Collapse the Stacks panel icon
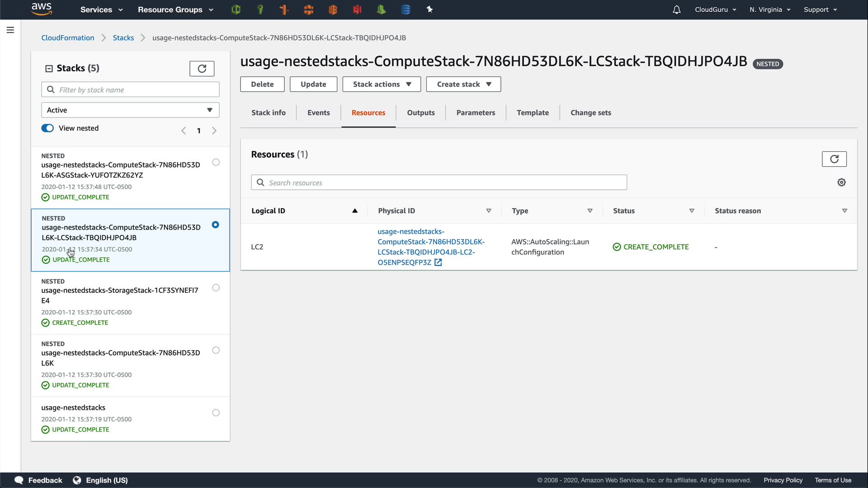The image size is (868, 488). click(x=49, y=69)
